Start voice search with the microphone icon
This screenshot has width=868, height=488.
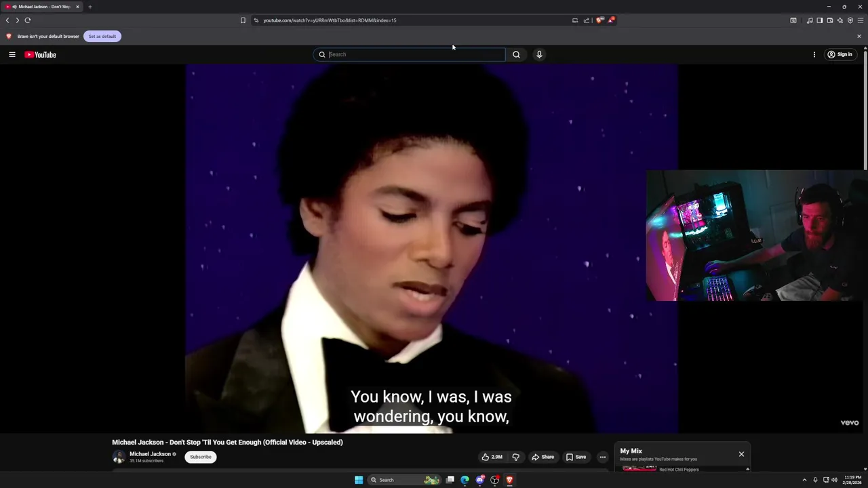click(x=539, y=54)
